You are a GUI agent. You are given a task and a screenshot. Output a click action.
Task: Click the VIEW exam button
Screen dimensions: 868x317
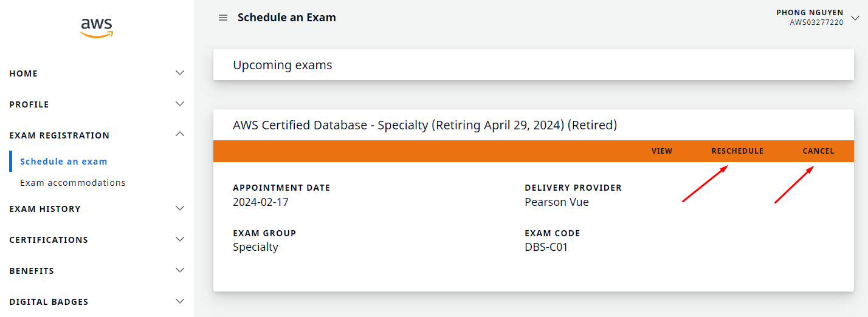click(662, 151)
